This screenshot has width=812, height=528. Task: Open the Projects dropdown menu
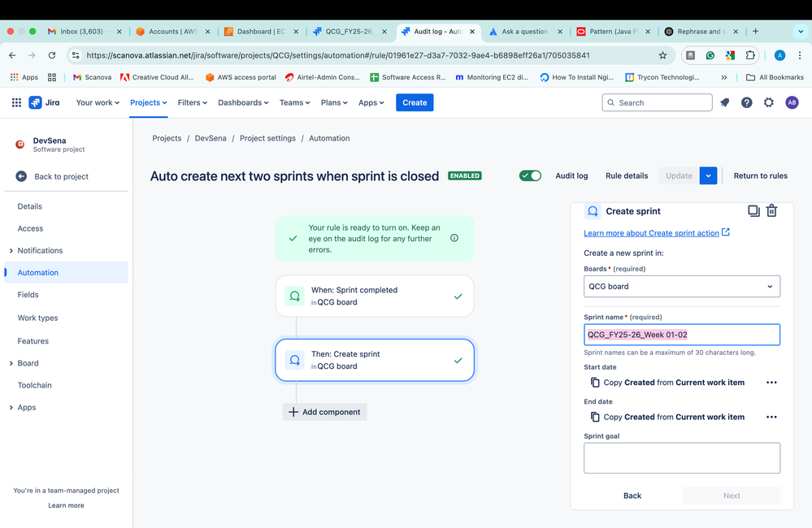[148, 102]
